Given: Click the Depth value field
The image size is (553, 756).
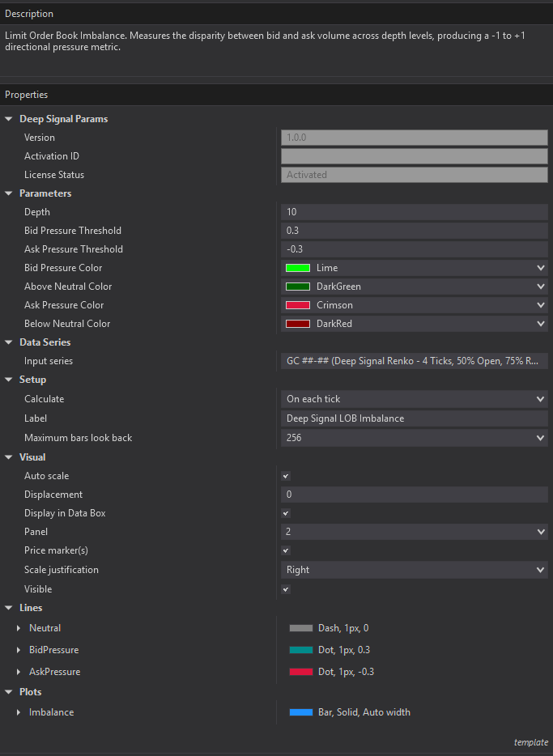Looking at the screenshot, I should click(x=414, y=212).
